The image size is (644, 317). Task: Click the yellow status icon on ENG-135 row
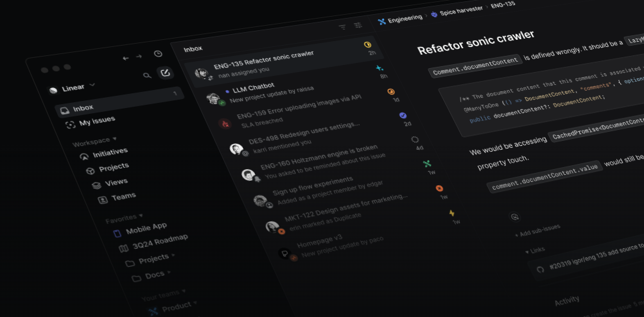pyautogui.click(x=368, y=44)
